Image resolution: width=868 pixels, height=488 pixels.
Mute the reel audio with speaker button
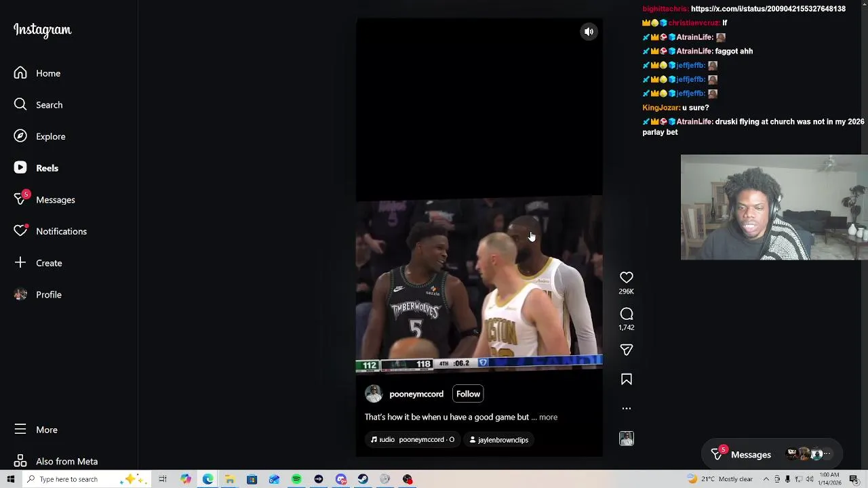click(x=589, y=32)
